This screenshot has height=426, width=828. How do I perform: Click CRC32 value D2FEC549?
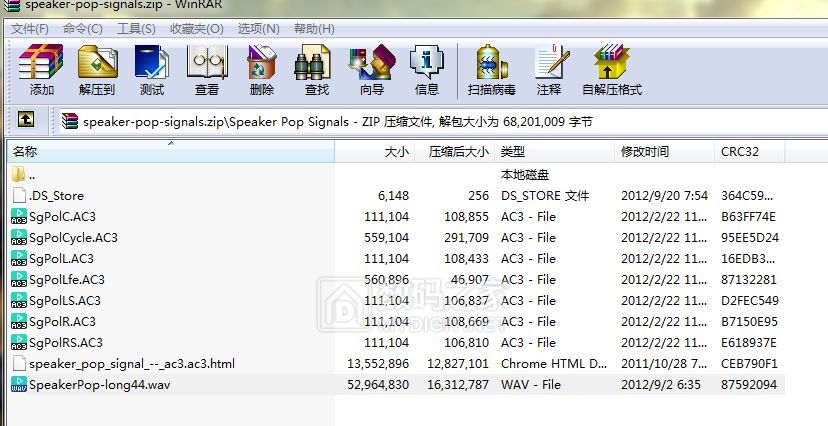coord(750,300)
